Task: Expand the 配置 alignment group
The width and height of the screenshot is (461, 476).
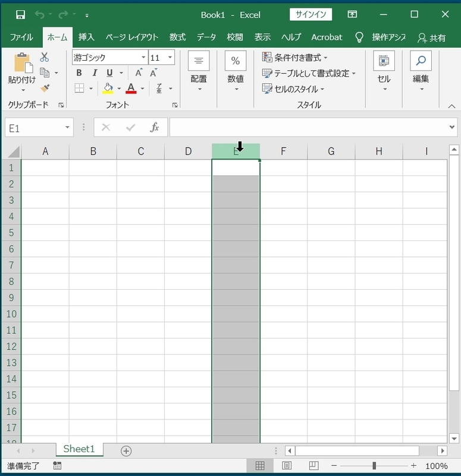Action: coord(199,71)
